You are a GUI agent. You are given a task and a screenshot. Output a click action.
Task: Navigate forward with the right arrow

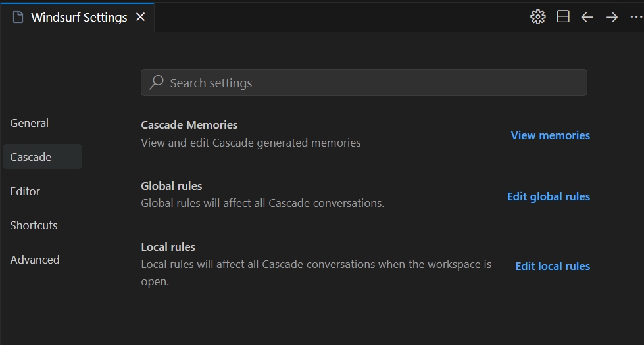[612, 17]
